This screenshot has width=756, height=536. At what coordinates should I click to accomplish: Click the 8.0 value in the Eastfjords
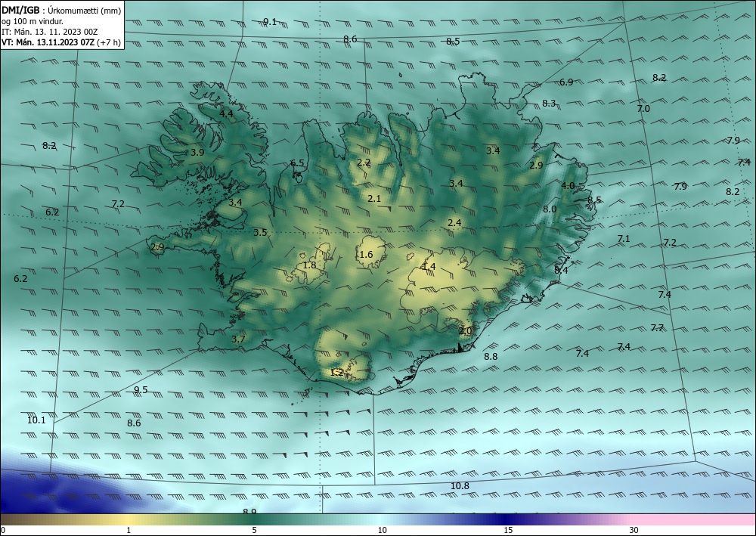tap(550, 209)
